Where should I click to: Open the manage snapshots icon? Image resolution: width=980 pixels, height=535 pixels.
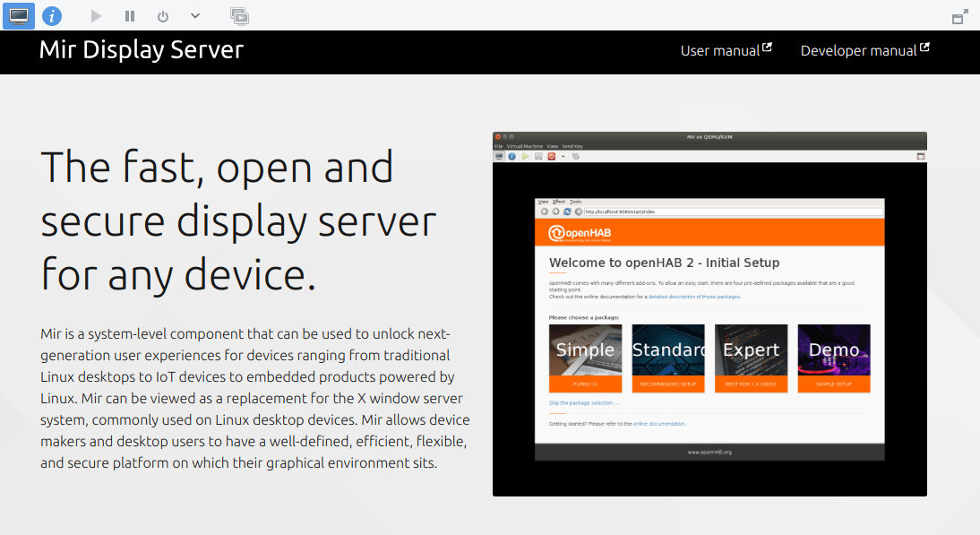(239, 16)
